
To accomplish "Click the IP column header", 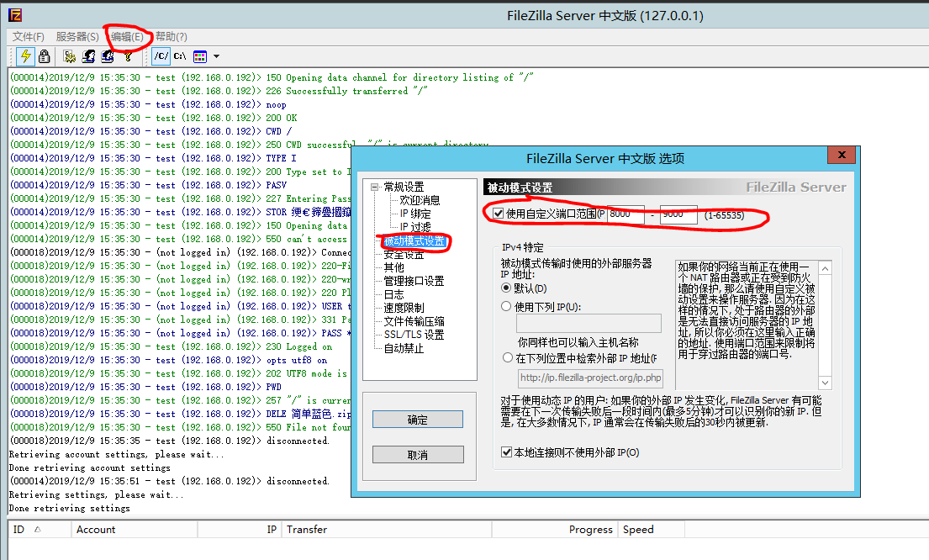I will click(x=240, y=529).
